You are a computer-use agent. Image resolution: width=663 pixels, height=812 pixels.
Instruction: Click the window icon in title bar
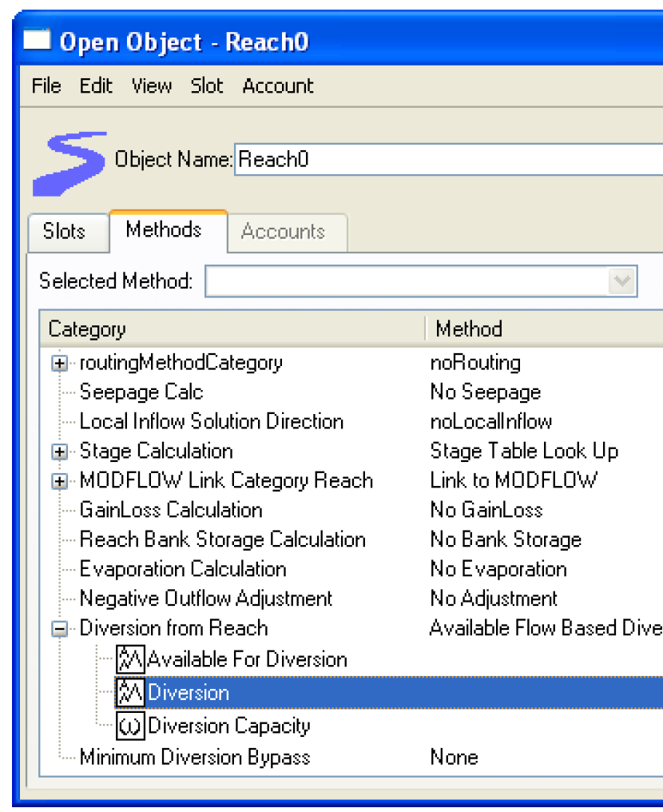click(37, 40)
